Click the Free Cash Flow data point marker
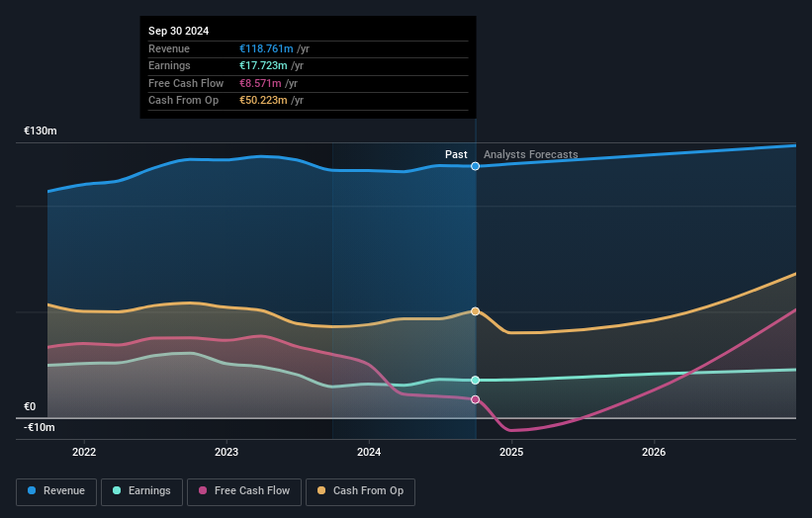This screenshot has height=518, width=812. tap(475, 399)
